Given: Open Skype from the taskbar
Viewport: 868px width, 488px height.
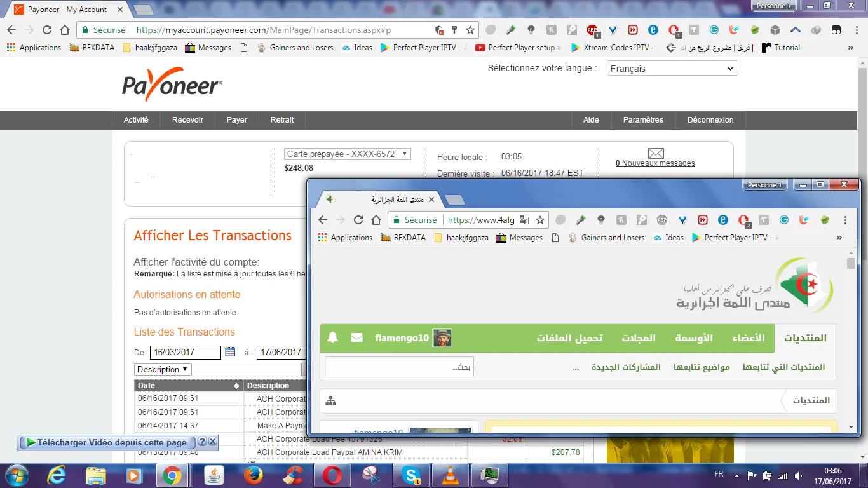Looking at the screenshot, I should (410, 475).
